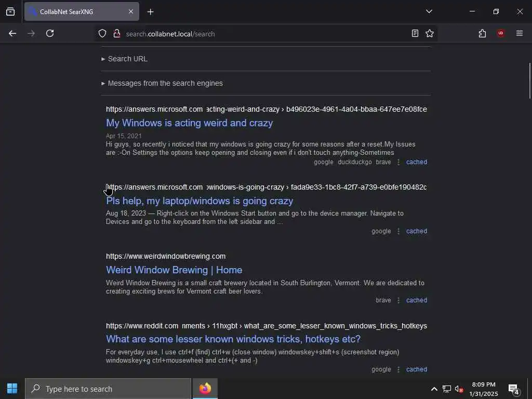Image resolution: width=532 pixels, height=399 pixels.
Task: Show site security padlock information
Action: click(x=117, y=34)
